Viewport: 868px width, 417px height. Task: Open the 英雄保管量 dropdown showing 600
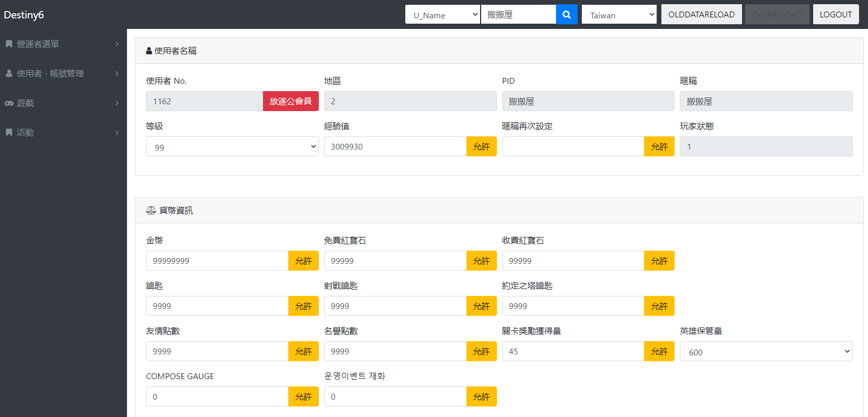[766, 352]
